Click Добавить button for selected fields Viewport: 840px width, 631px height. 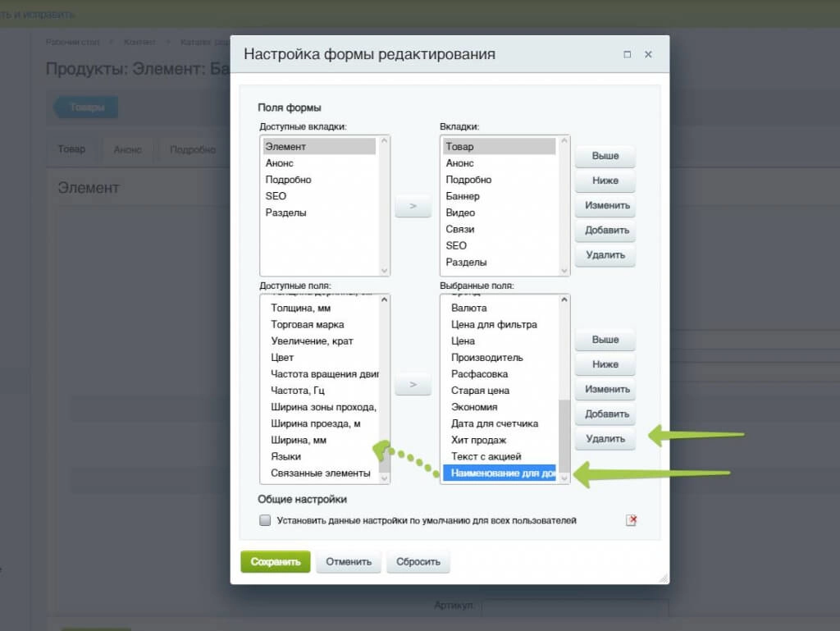pos(605,414)
